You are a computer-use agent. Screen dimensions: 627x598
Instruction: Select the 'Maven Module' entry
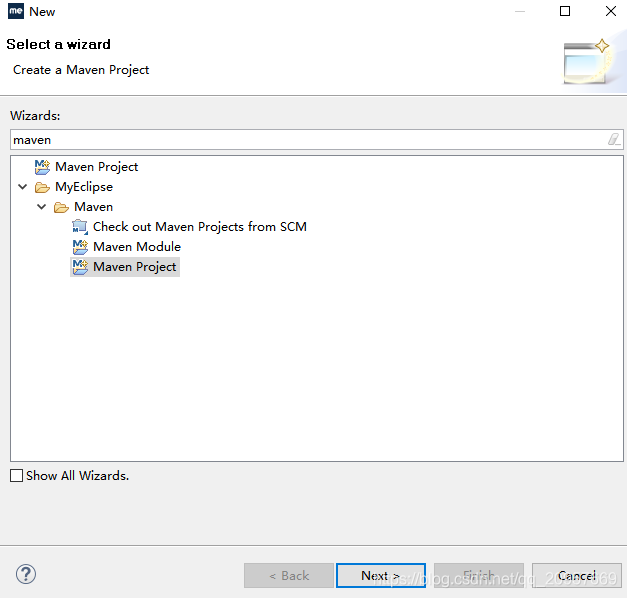(137, 247)
